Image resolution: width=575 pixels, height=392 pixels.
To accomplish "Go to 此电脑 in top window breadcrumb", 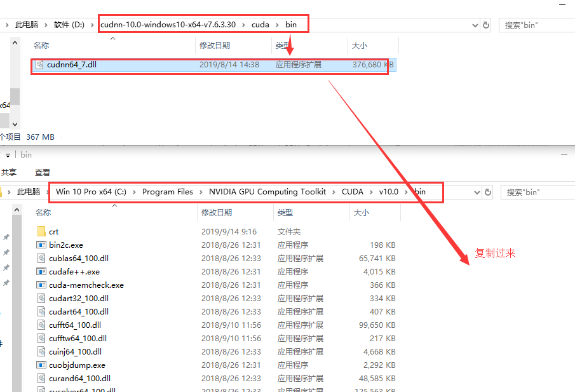I will [x=27, y=25].
